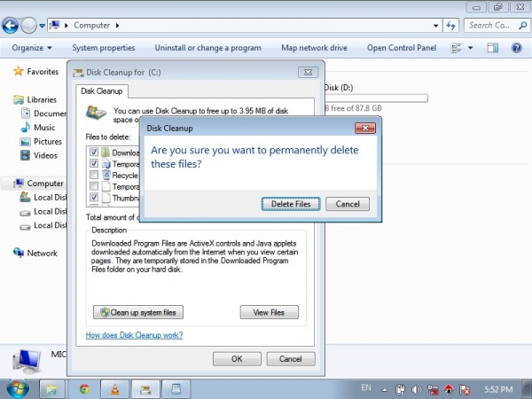Select Computer in navigation pane
532x399 pixels.
coord(45,184)
